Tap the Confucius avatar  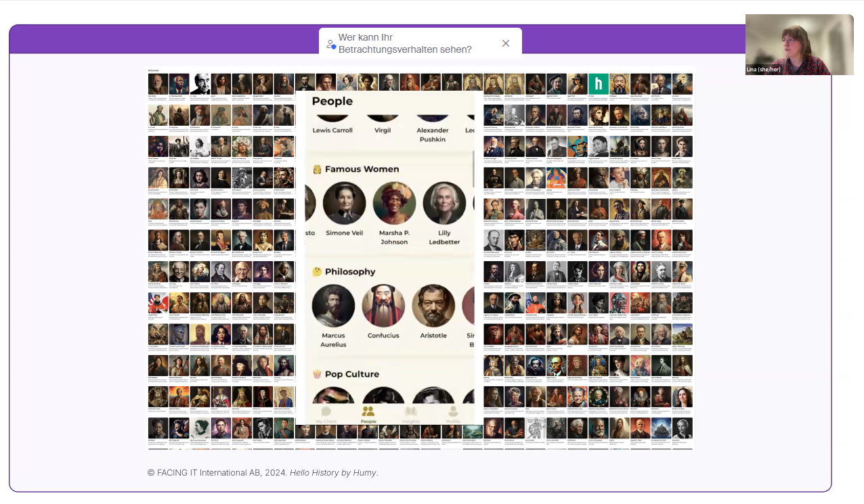coord(383,306)
